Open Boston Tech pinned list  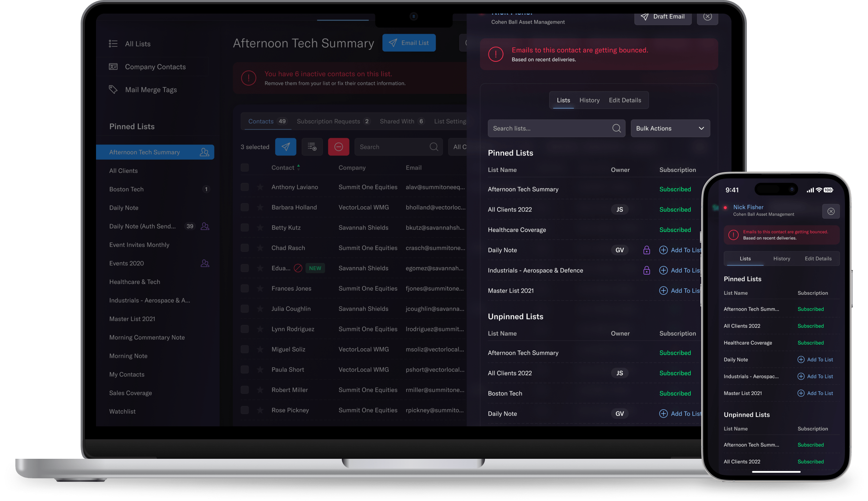(x=126, y=189)
